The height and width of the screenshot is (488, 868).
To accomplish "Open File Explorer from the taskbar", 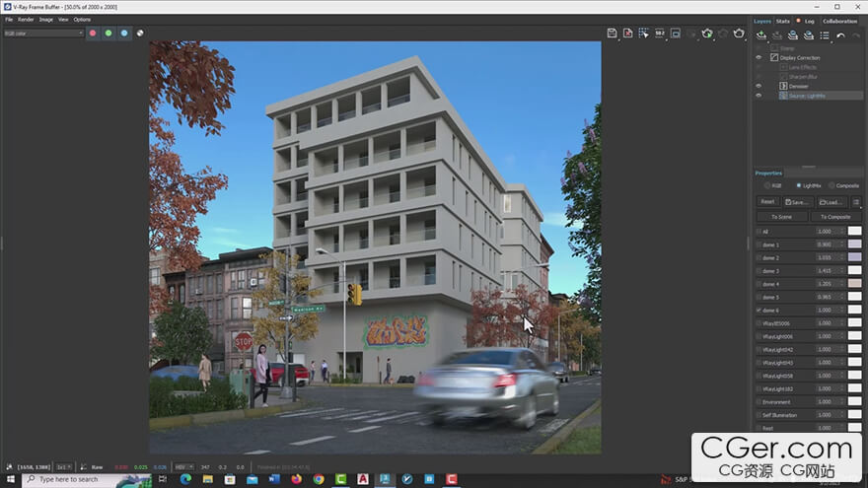I will click(x=207, y=479).
